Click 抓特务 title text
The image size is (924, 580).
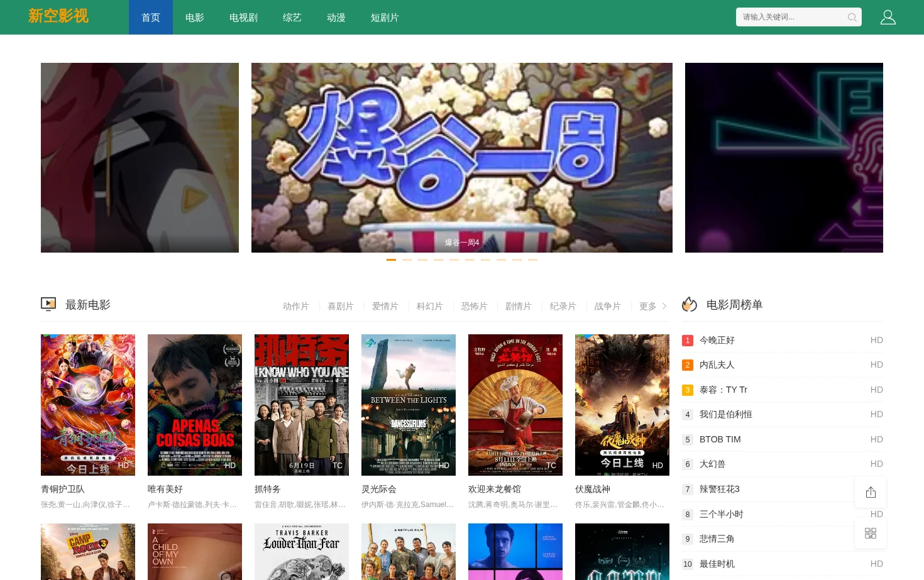(x=268, y=489)
